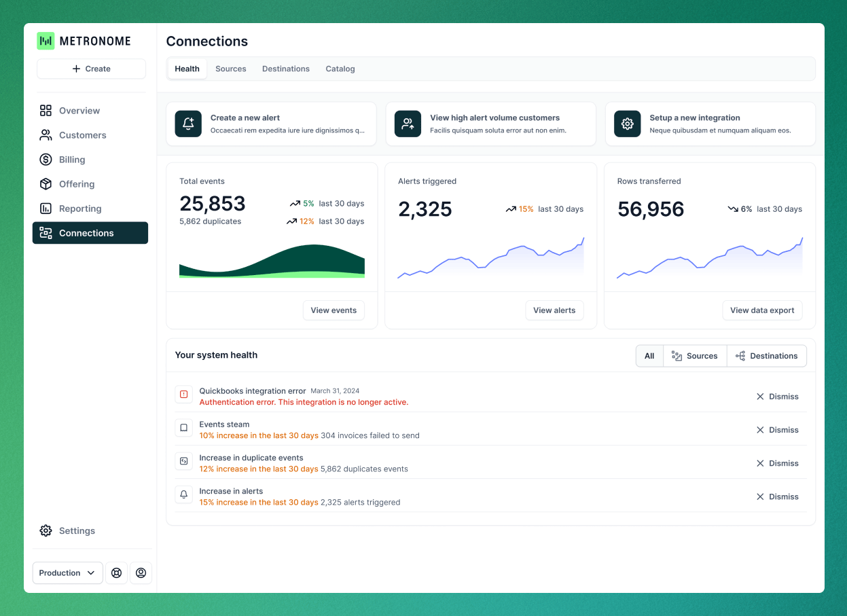Viewport: 847px width, 616px height.
Task: Navigate to Offering via its sidebar icon
Action: pos(45,183)
